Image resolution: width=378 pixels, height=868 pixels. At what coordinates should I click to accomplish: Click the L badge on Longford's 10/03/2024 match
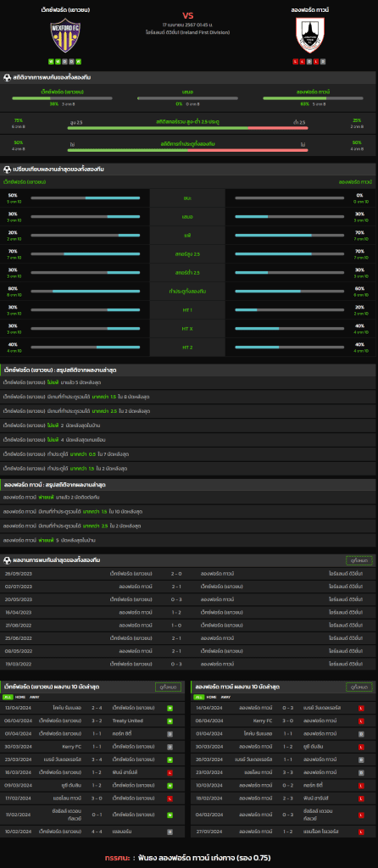pyautogui.click(x=361, y=786)
